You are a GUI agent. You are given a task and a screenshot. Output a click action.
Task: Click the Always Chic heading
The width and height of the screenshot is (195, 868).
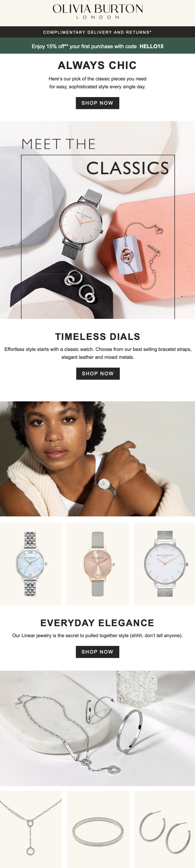(97, 65)
